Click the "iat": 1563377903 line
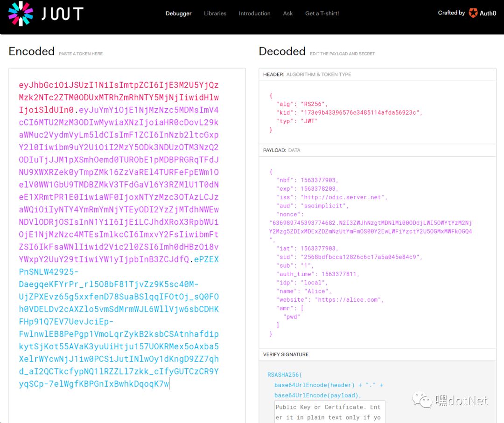This screenshot has height=423, width=504. pos(307,249)
